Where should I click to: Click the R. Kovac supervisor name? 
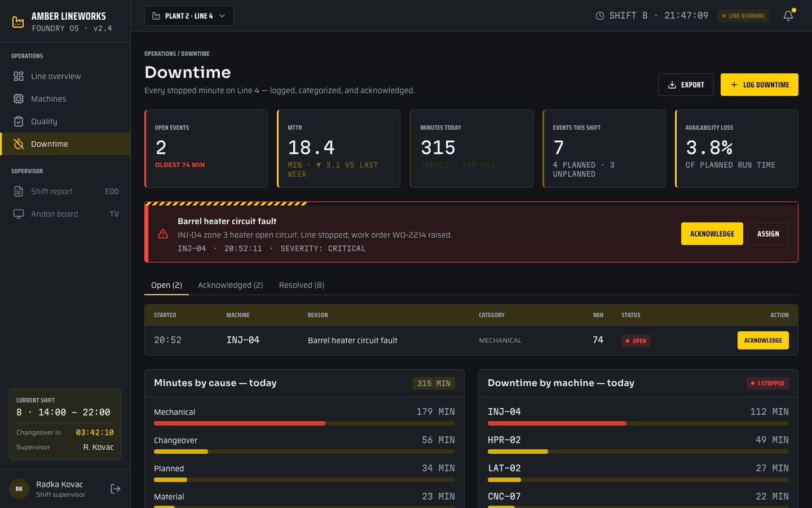click(x=99, y=447)
